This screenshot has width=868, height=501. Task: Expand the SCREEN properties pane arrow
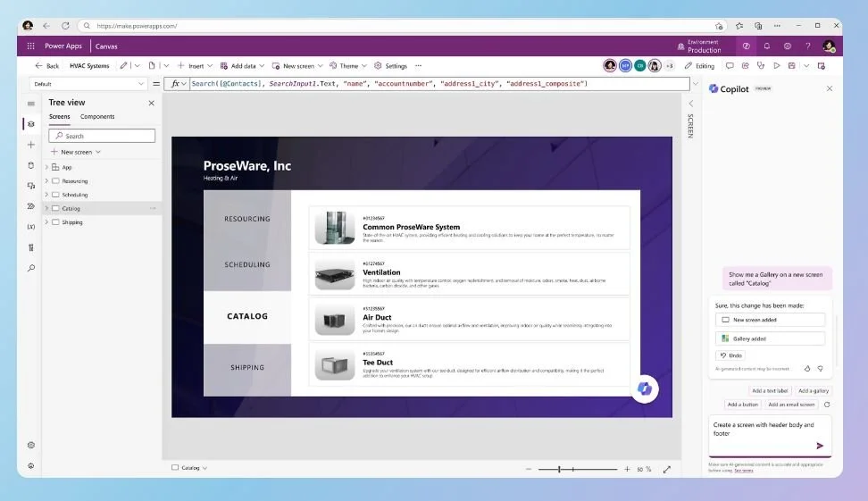[x=690, y=104]
